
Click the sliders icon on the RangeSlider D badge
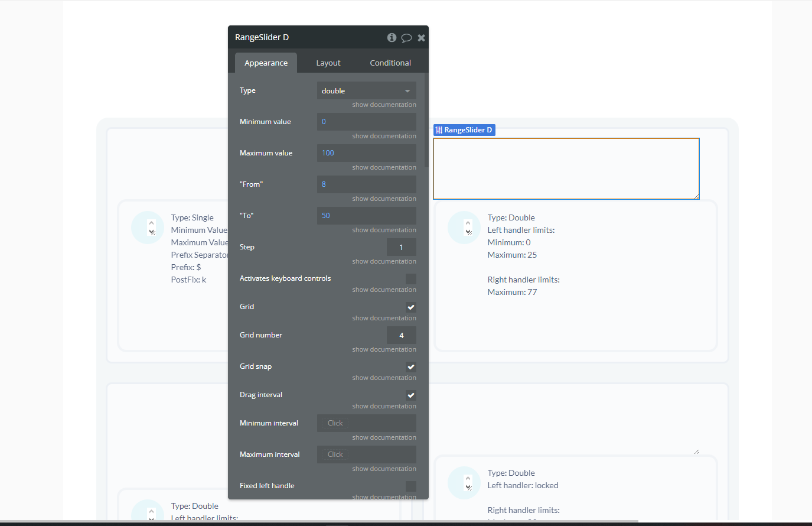438,129
